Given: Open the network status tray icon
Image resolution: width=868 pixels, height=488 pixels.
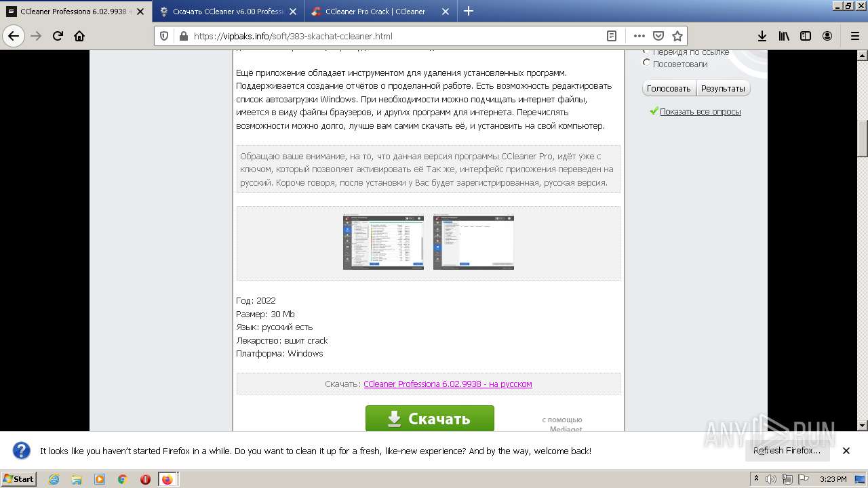Looking at the screenshot, I should click(x=787, y=479).
